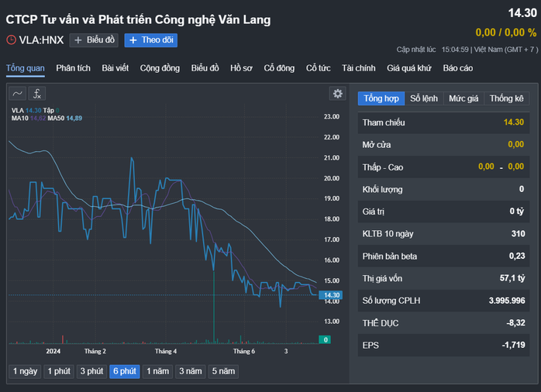Open the Tài chính tab
Viewport: 541px width, 392px height.
click(359, 68)
